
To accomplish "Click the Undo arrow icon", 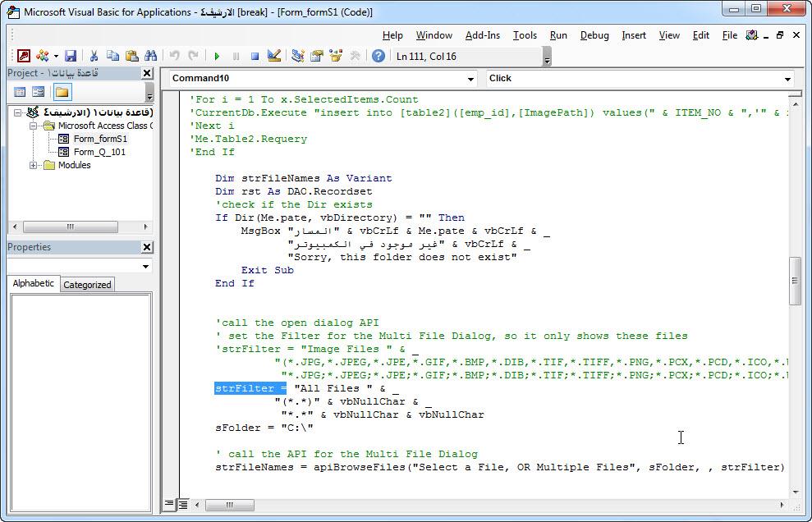I will point(175,56).
